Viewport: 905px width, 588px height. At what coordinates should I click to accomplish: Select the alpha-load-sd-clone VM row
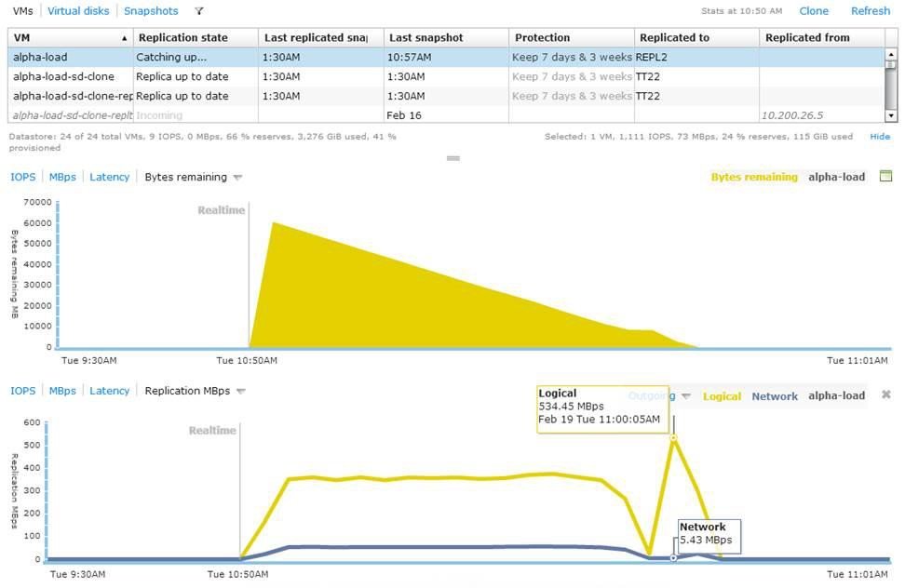click(x=63, y=76)
